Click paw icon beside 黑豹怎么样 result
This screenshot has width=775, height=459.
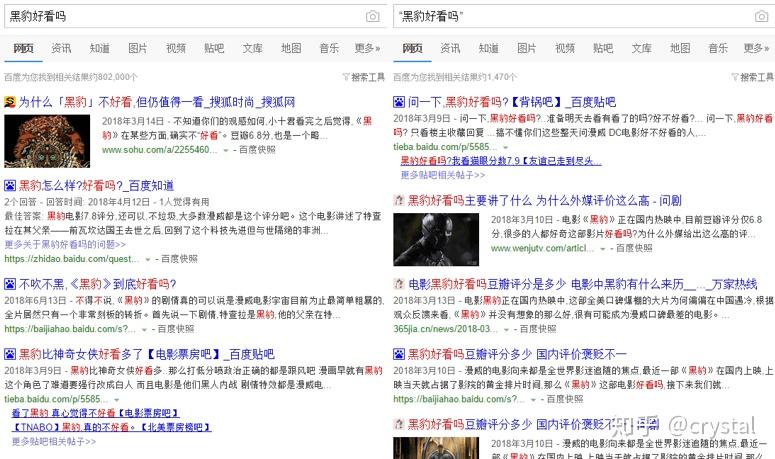tap(10, 186)
